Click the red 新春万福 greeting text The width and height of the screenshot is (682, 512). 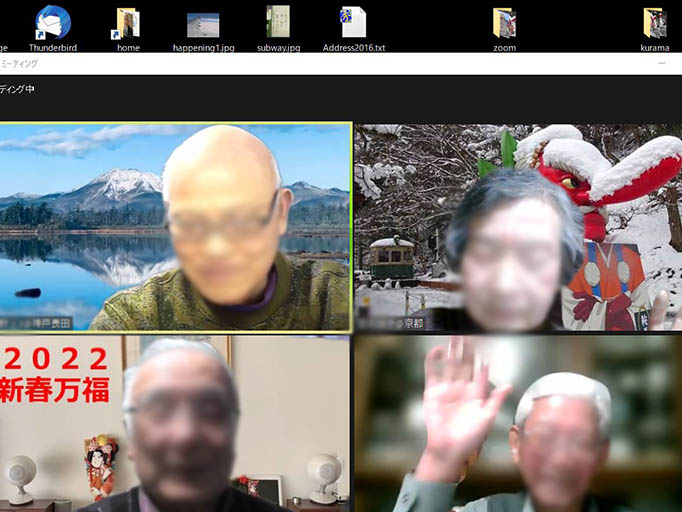coord(55,390)
